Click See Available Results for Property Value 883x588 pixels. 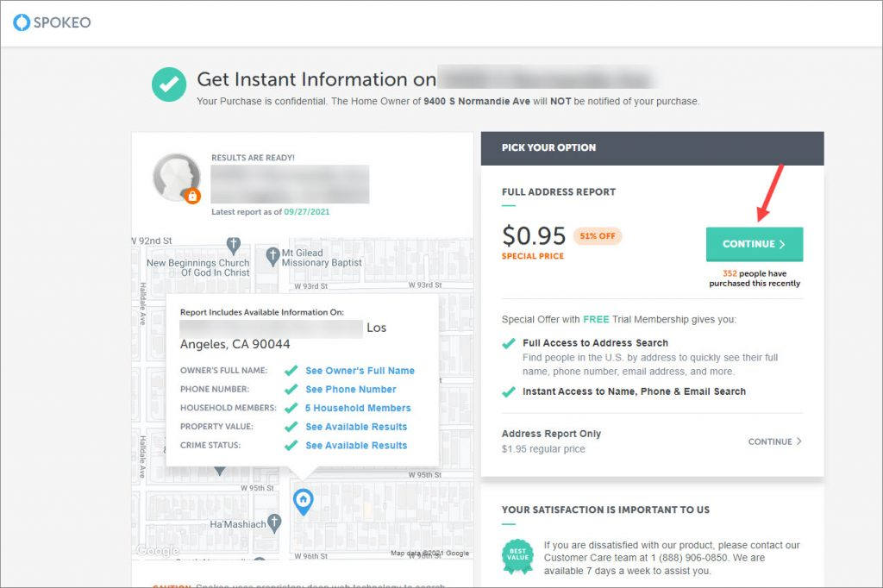coord(356,427)
